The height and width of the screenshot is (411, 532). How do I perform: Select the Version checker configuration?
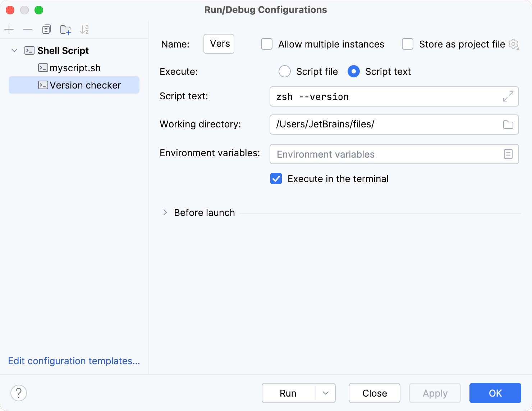point(85,85)
